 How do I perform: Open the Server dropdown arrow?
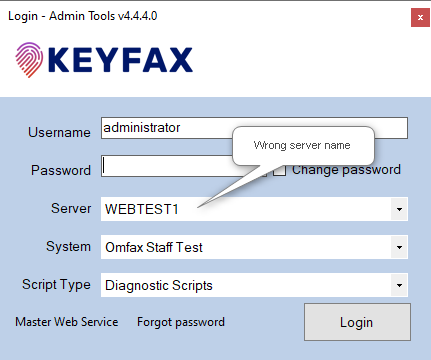(399, 209)
